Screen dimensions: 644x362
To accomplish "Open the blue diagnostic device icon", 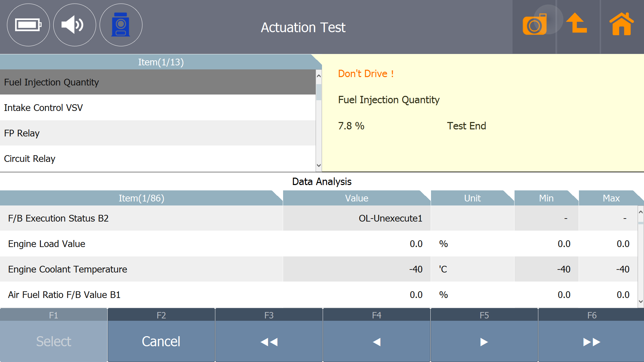I will tap(121, 25).
